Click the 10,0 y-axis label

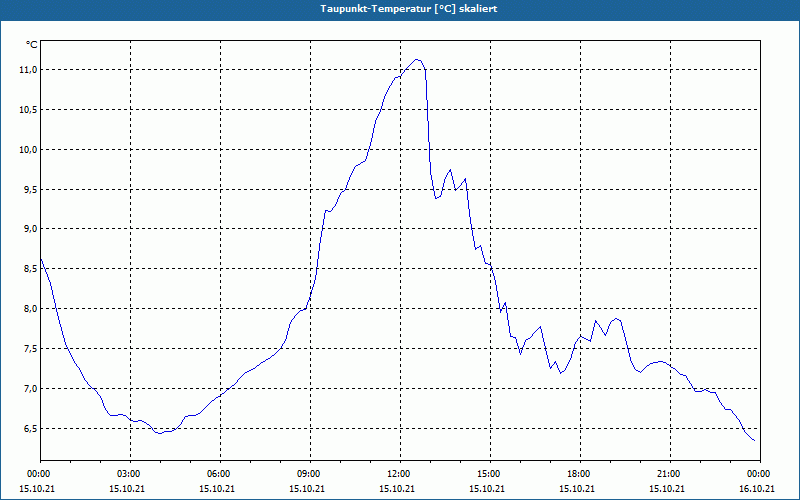pyautogui.click(x=28, y=149)
